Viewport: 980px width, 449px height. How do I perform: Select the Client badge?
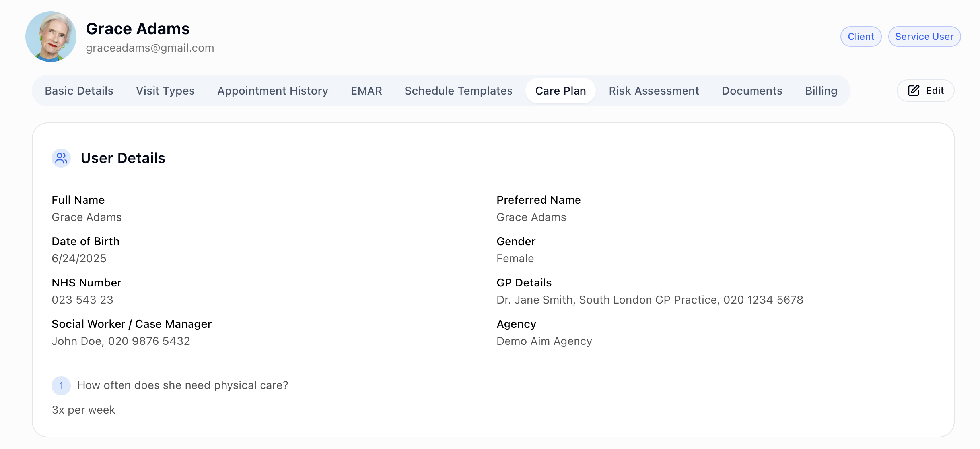click(861, 36)
